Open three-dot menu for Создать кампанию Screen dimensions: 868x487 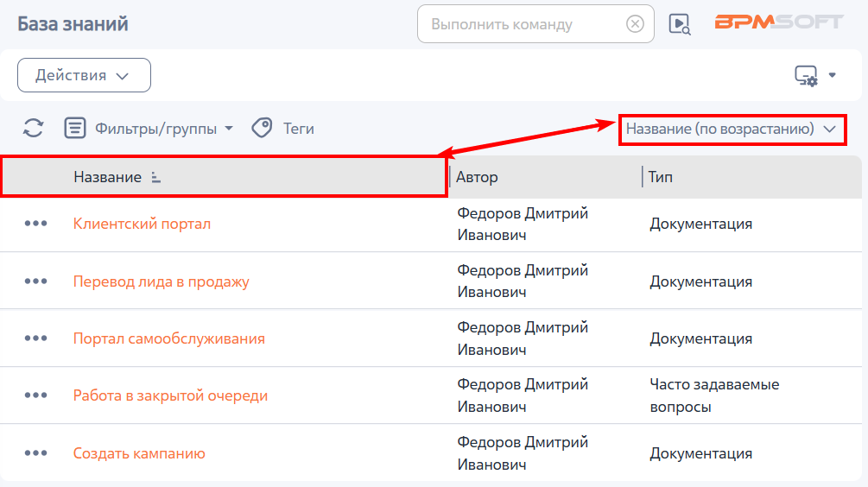point(35,452)
